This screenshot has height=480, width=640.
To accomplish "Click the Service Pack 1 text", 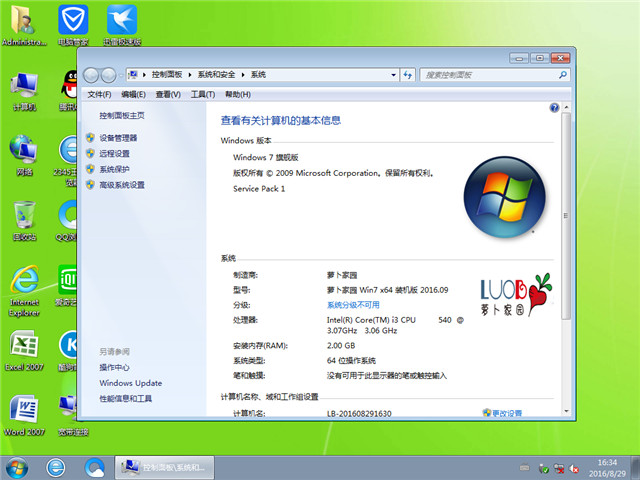I will (259, 189).
